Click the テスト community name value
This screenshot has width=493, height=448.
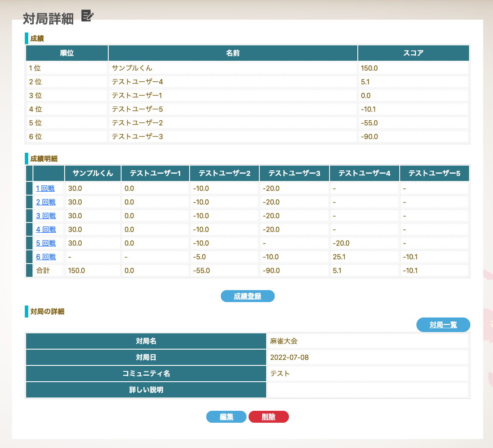tap(280, 374)
